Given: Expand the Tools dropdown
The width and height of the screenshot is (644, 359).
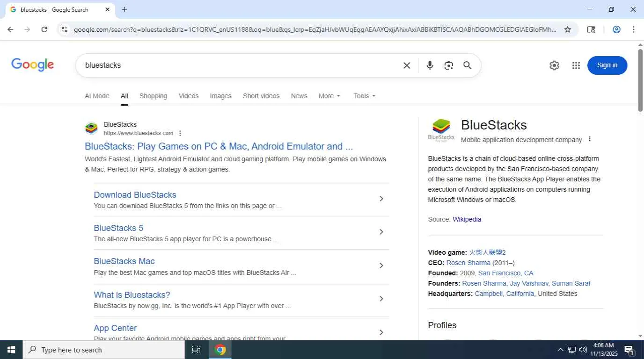Looking at the screenshot, I should 365,96.
